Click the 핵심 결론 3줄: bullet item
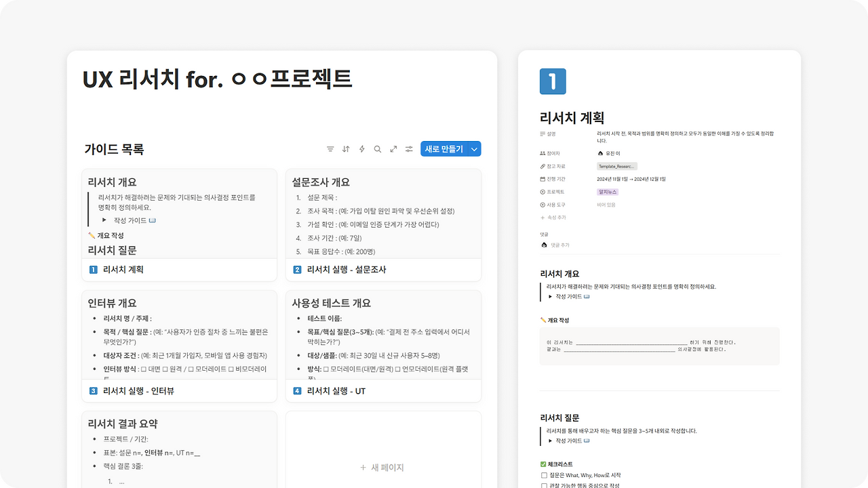868x488 pixels. point(123,466)
